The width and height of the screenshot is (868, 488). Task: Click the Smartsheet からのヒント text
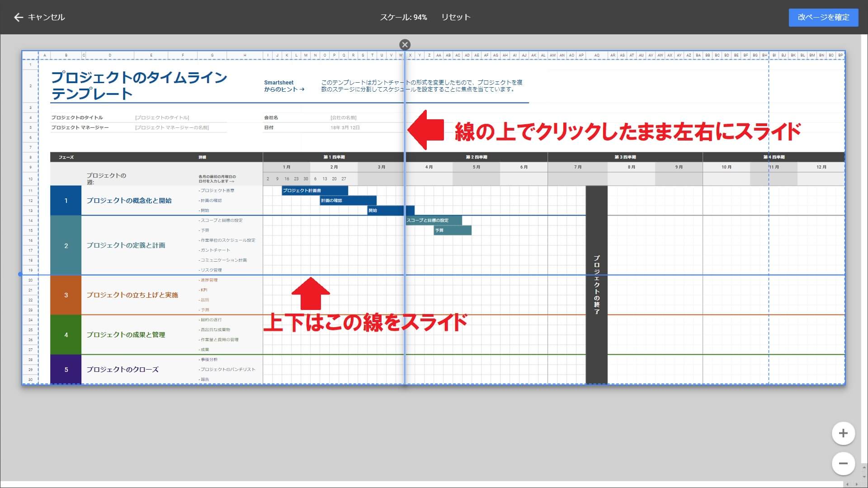coord(284,86)
